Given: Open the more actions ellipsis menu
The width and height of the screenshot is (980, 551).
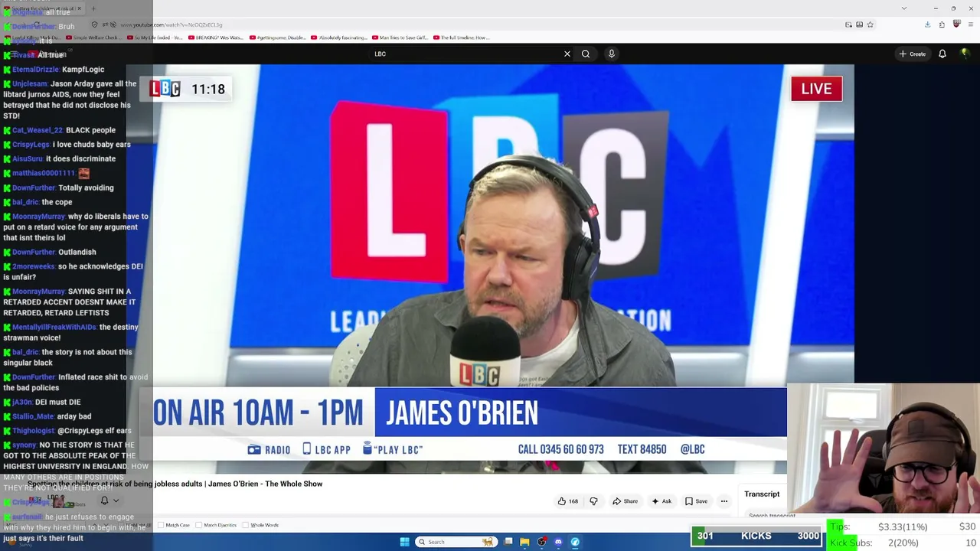Looking at the screenshot, I should tap(724, 501).
